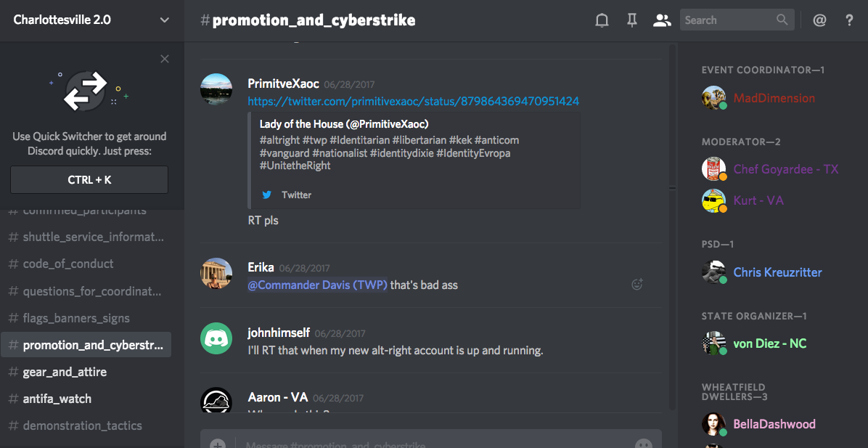
Task: Dismiss the Quick Switcher tip
Action: (x=165, y=59)
